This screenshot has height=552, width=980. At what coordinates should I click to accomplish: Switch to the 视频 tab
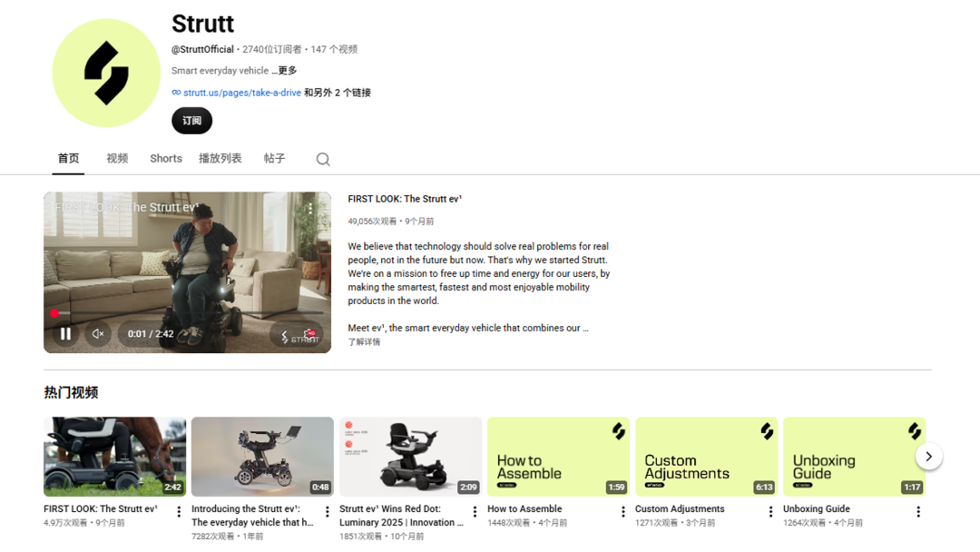click(117, 159)
